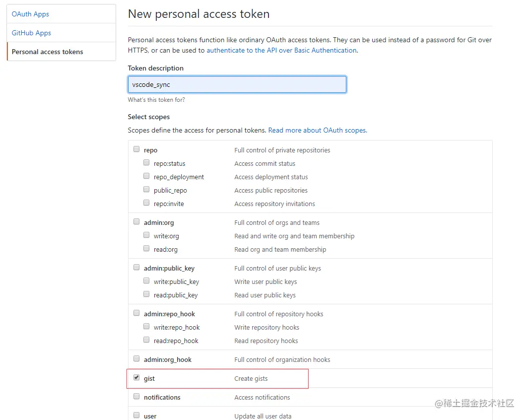Viewport: 526px width, 420px height.
Task: Check the admin:org scope checkbox
Action: [x=136, y=221]
